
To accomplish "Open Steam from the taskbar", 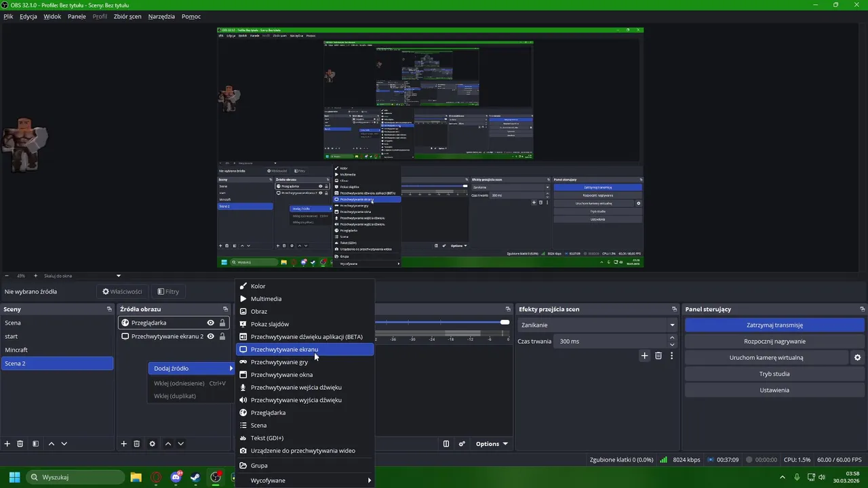I will pyautogui.click(x=195, y=477).
